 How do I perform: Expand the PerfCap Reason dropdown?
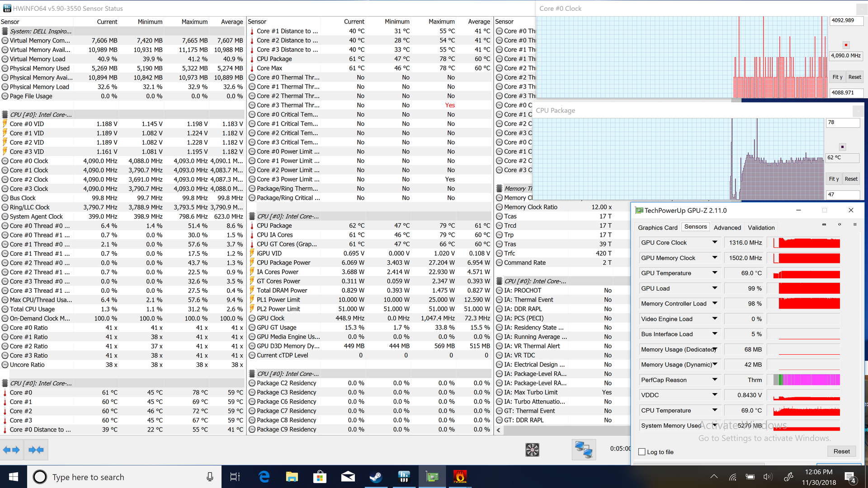(x=715, y=380)
